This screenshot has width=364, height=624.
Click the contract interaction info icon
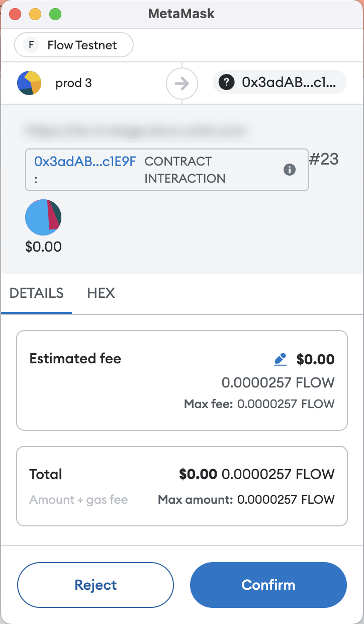click(x=290, y=170)
